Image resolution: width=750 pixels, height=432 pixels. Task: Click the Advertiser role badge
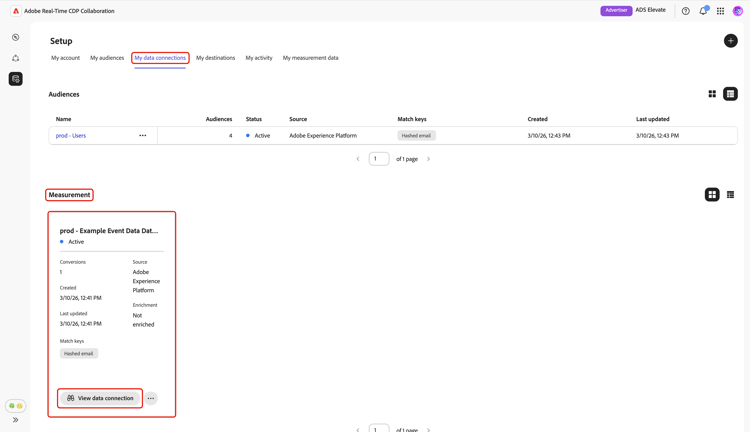[x=616, y=11]
